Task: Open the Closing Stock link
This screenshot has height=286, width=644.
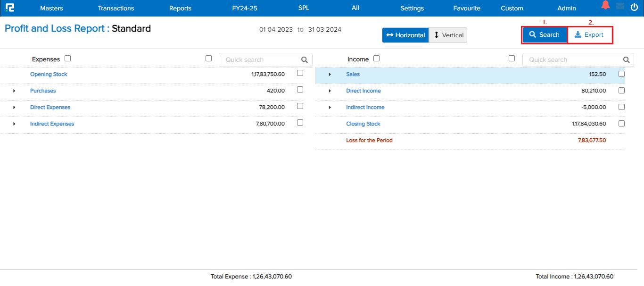Action: pos(363,124)
